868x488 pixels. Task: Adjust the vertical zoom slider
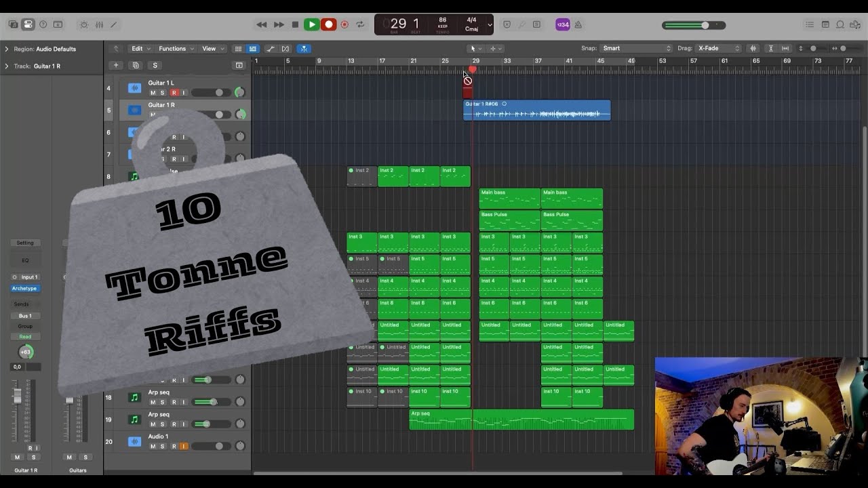coord(813,48)
